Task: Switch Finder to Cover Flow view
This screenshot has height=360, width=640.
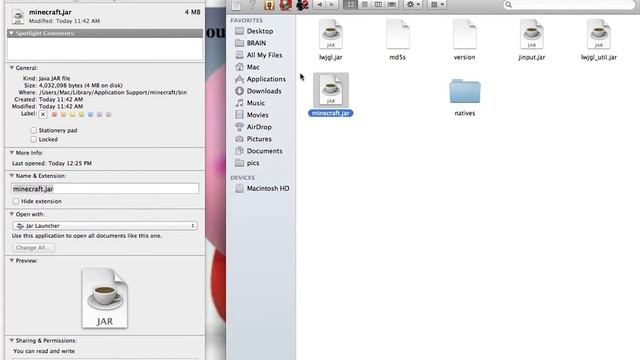Action: tap(392, 4)
